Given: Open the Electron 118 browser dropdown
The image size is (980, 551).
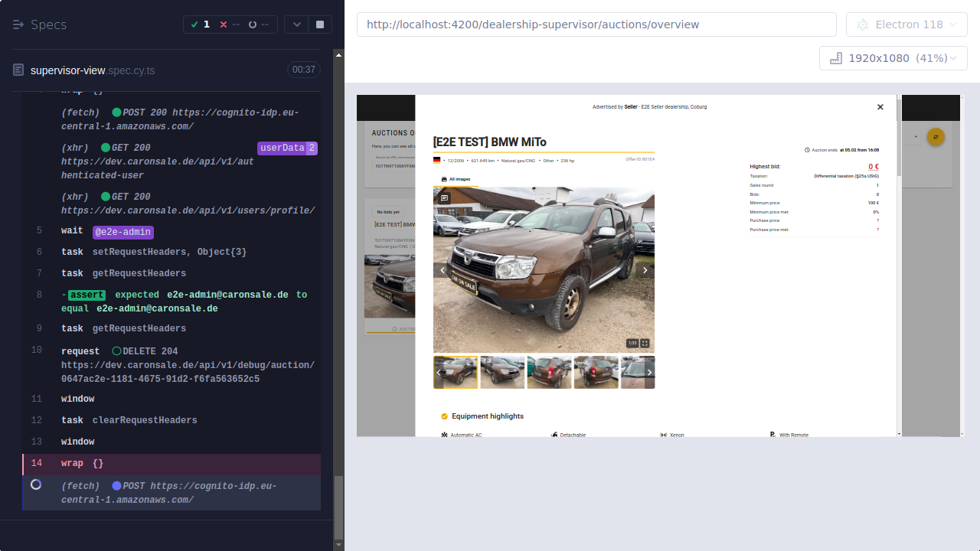Looking at the screenshot, I should coord(906,24).
